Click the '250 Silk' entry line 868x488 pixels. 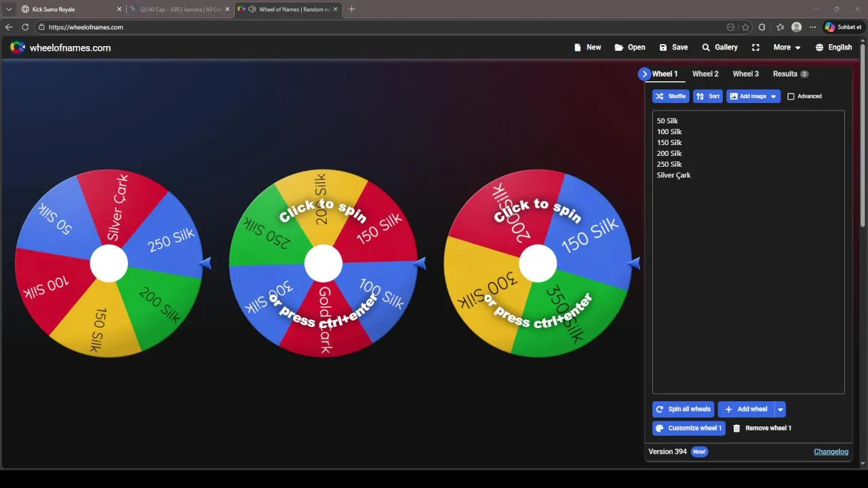click(x=669, y=164)
